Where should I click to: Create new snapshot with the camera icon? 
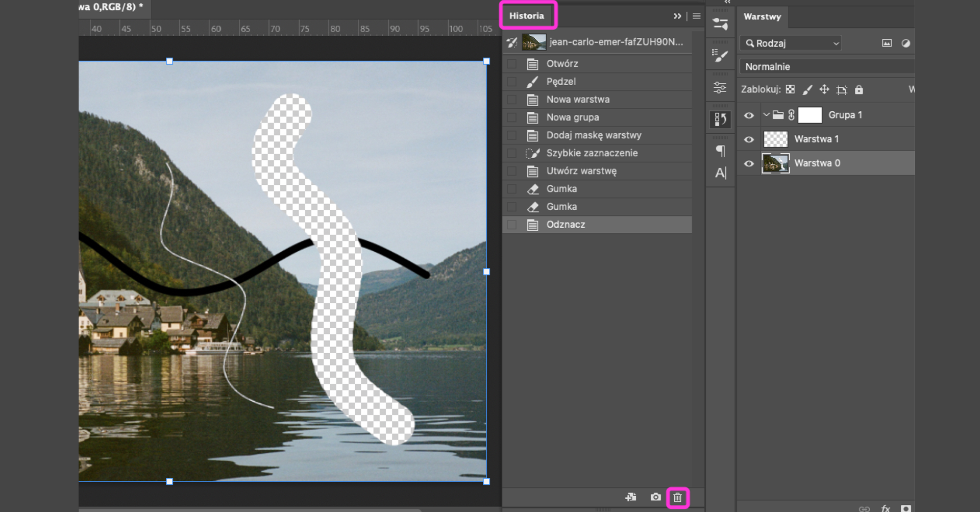click(x=655, y=497)
